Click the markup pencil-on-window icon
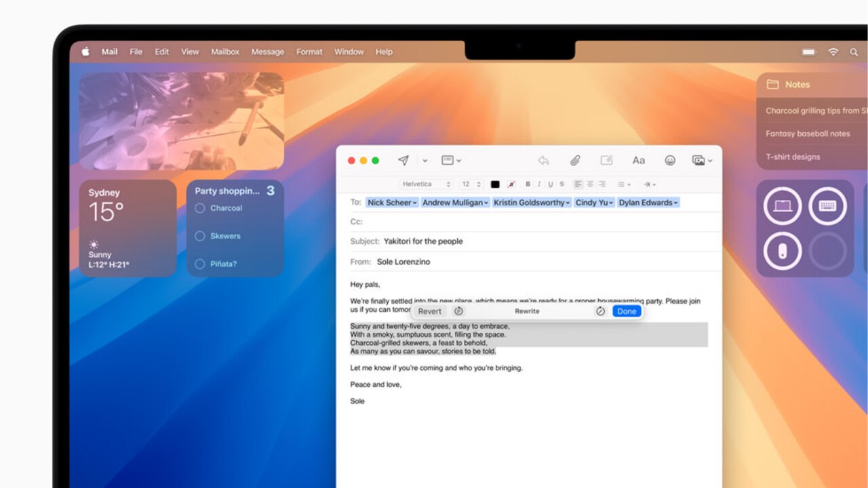The image size is (868, 488). pos(607,161)
